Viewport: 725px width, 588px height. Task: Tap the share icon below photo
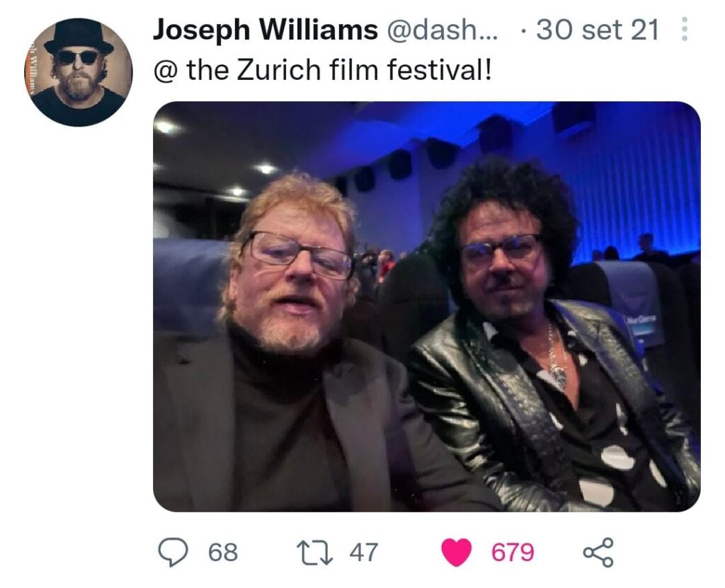point(598,552)
